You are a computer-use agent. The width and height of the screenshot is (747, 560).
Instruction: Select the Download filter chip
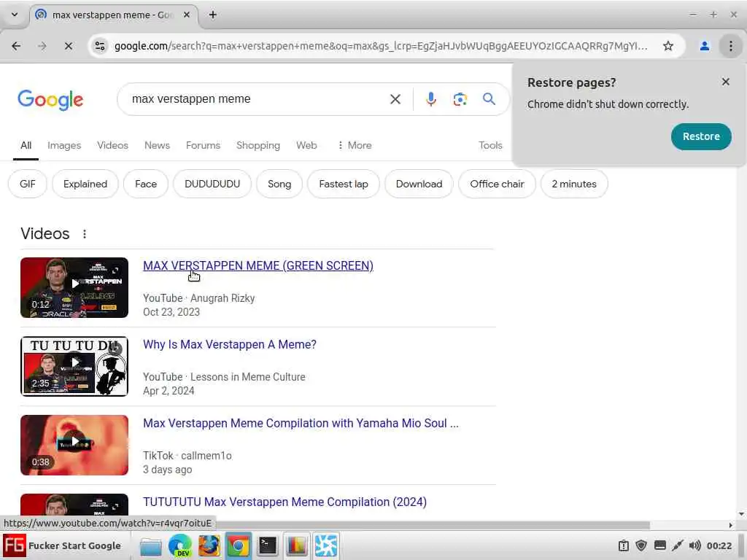click(419, 184)
